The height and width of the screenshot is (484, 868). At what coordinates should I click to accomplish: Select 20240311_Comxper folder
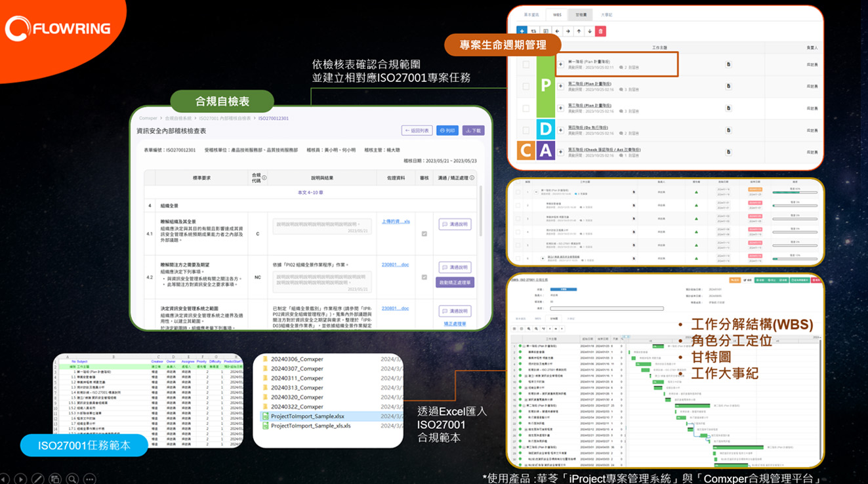[297, 378]
